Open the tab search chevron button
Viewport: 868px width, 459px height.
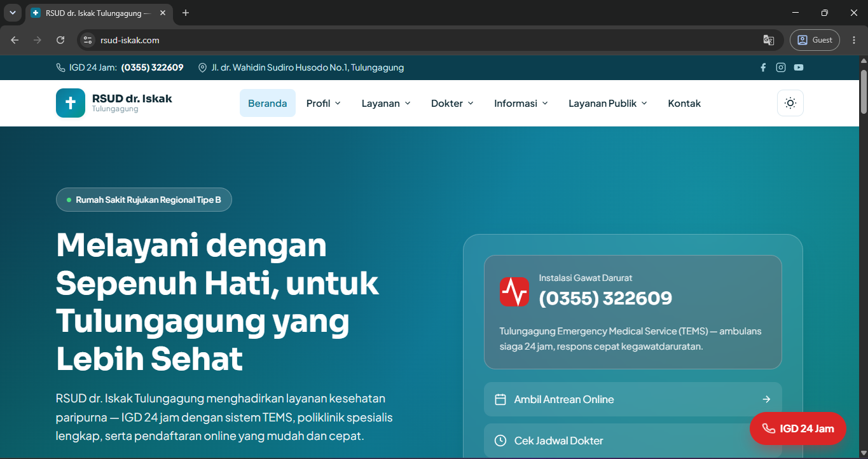click(12, 13)
